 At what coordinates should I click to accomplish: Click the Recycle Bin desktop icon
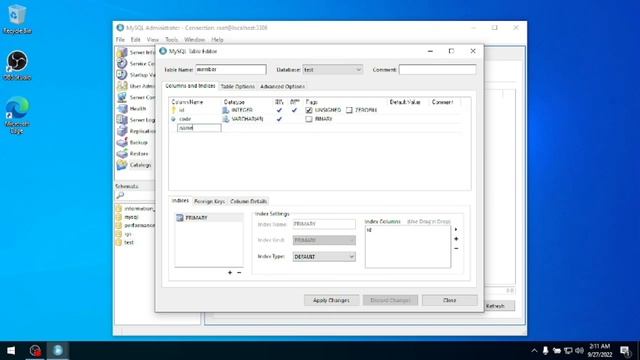(17, 19)
